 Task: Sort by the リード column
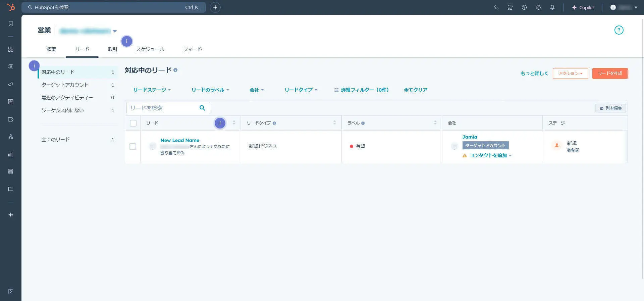point(234,123)
